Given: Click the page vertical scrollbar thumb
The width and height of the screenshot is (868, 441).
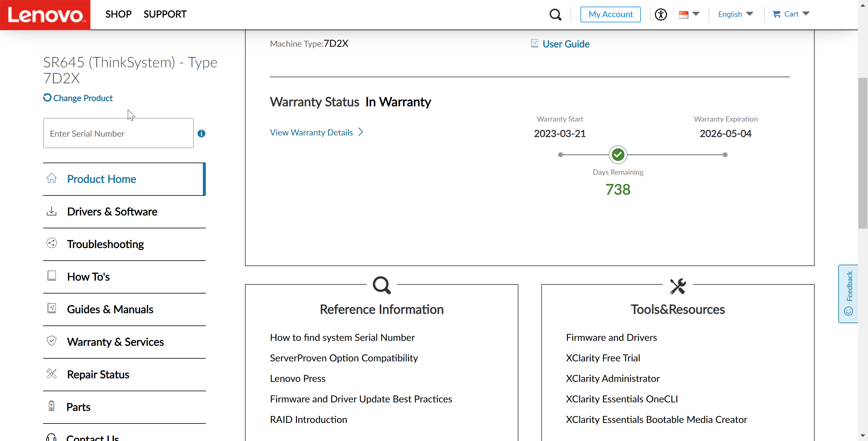Looking at the screenshot, I should click(863, 153).
